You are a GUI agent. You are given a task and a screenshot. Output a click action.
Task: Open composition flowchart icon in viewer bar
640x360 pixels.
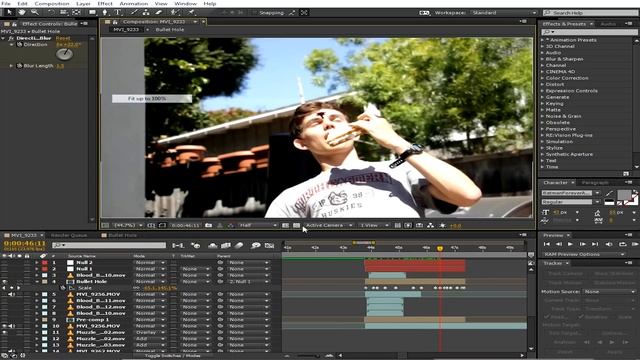(431, 225)
